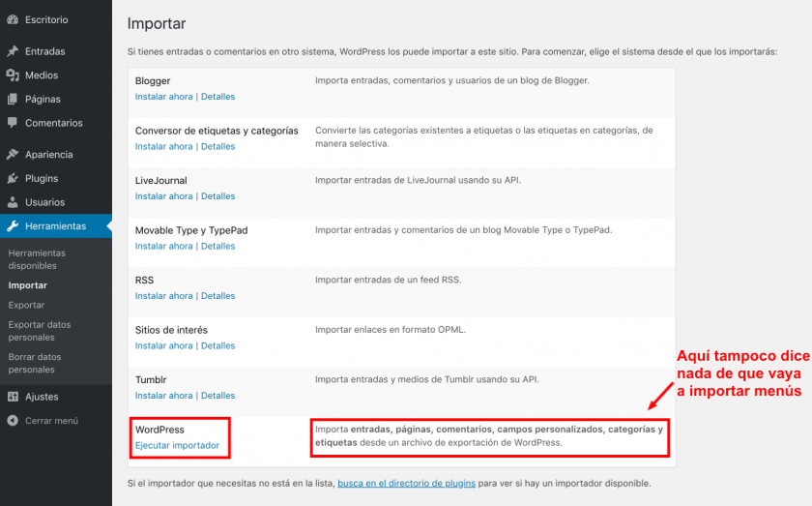Click the Apariencia paintbrush icon

pyautogui.click(x=12, y=155)
